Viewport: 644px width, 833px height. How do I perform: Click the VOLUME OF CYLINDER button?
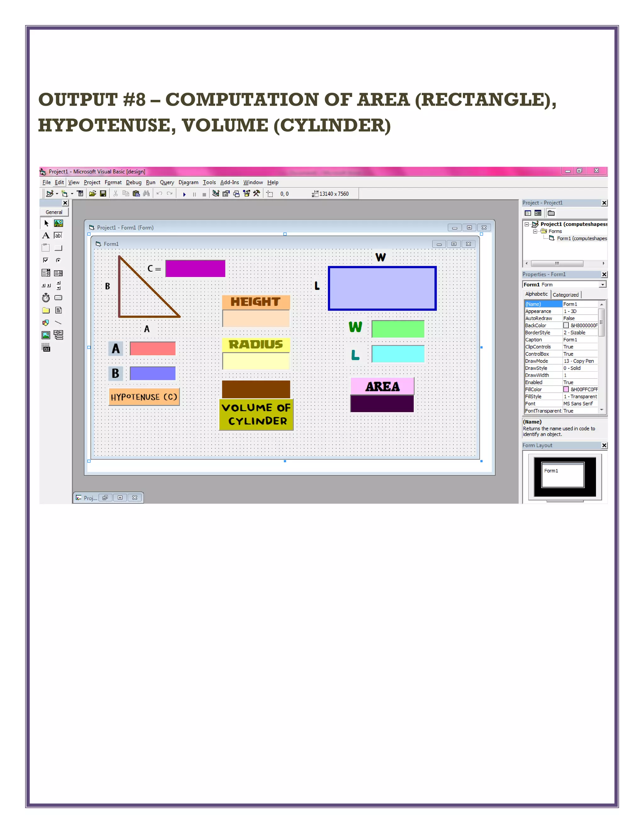click(x=256, y=415)
